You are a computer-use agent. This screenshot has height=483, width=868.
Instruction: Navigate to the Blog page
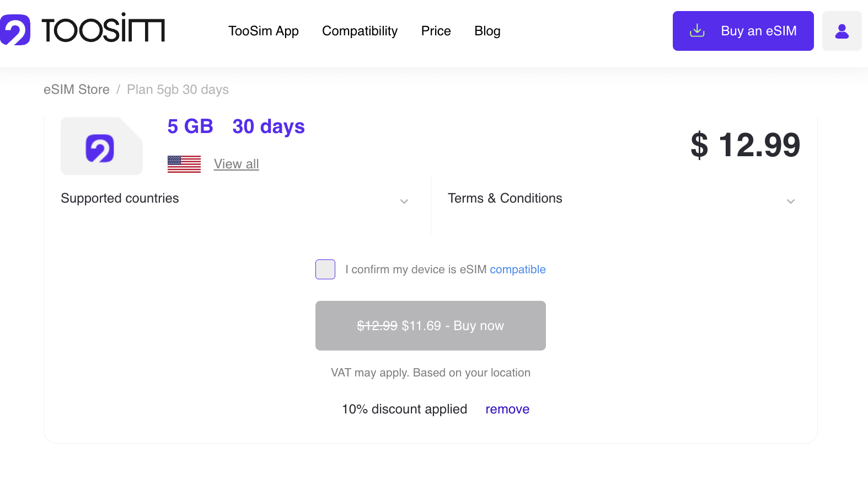click(487, 31)
